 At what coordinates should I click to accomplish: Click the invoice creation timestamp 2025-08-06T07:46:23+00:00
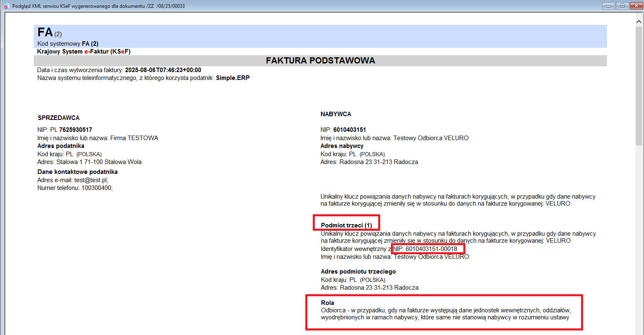(x=163, y=70)
